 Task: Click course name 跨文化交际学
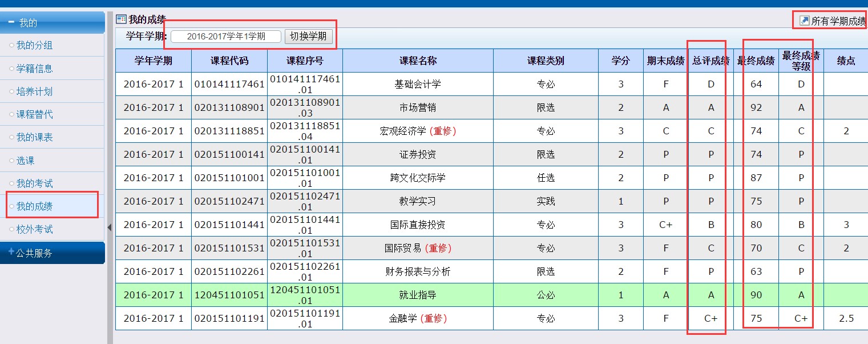coord(418,178)
